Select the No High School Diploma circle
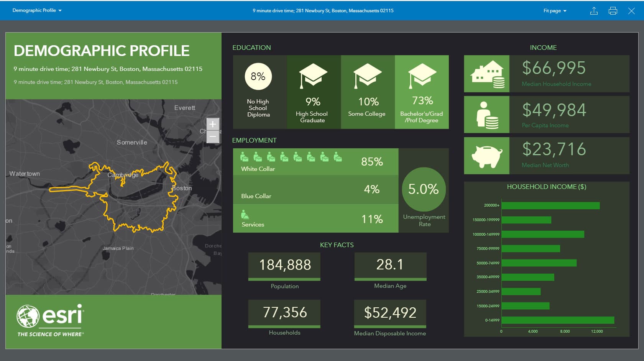 coord(258,76)
